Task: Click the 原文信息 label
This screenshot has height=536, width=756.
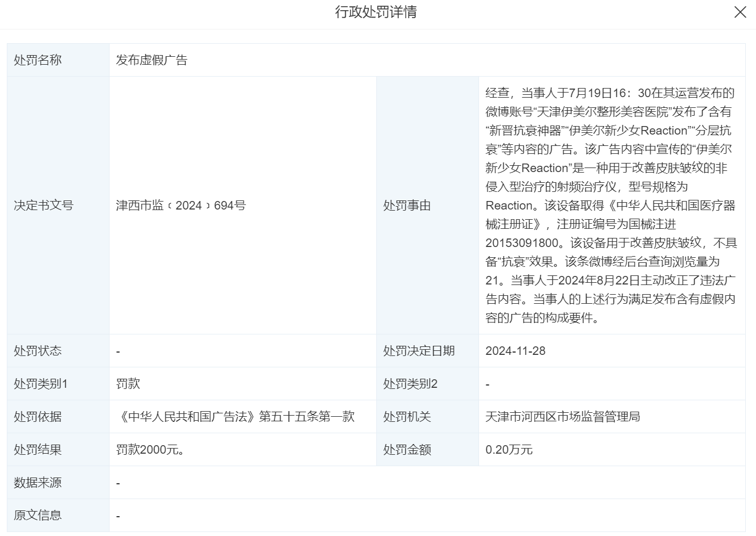Action: pyautogui.click(x=37, y=516)
